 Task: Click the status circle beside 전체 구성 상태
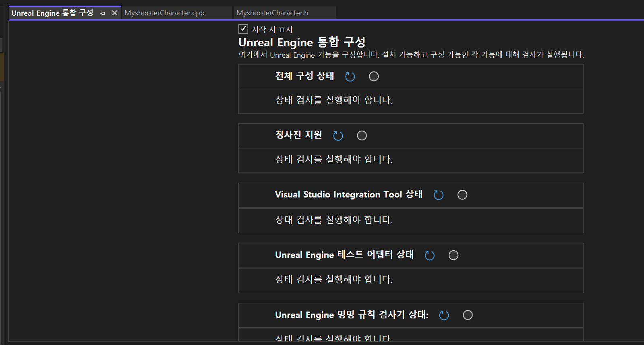tap(374, 76)
